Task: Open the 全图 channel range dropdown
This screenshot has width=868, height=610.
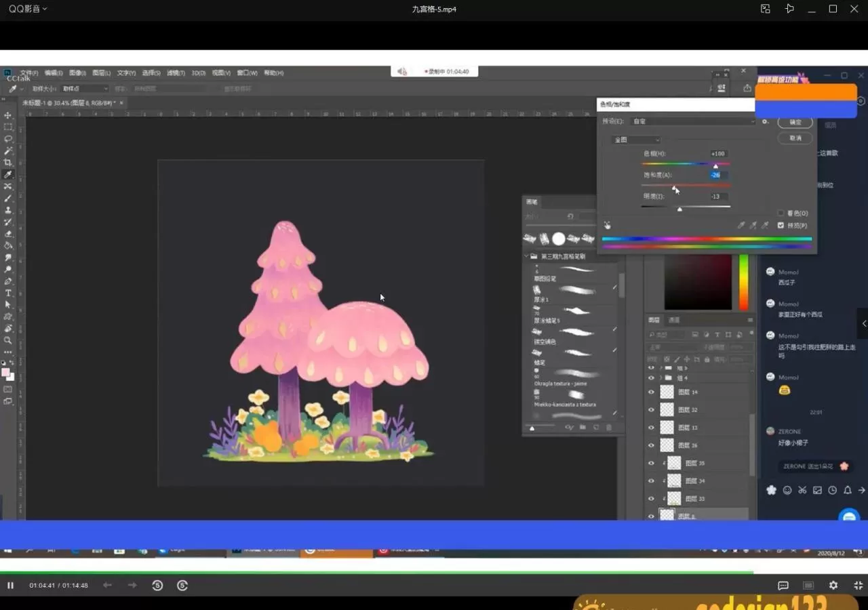Action: [636, 140]
